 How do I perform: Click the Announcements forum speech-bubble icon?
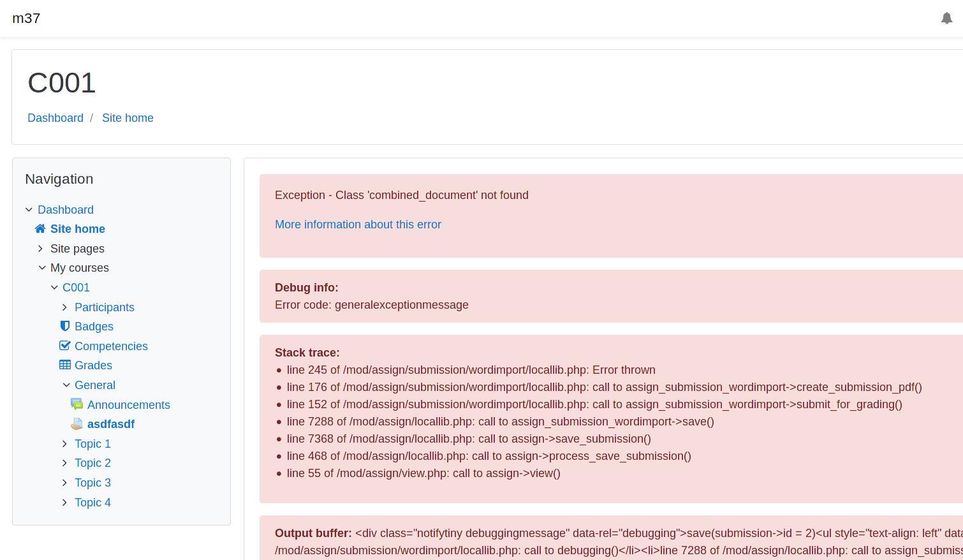[77, 404]
